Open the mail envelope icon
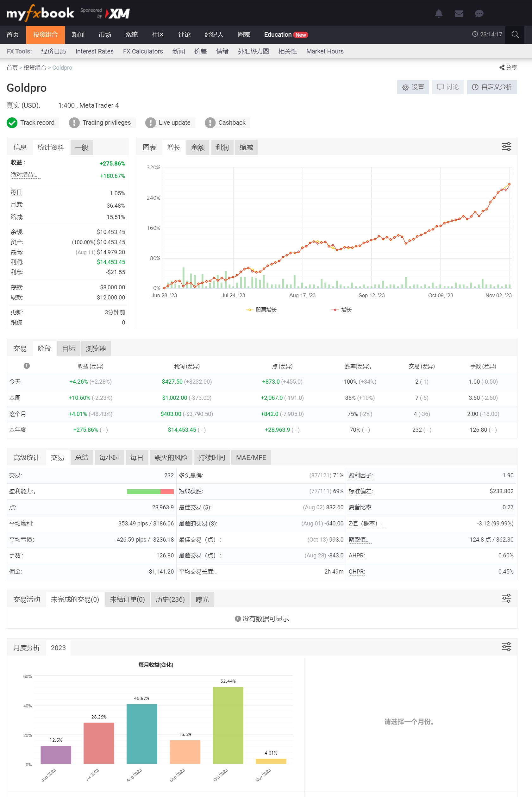Screen dimensions: 532x797 point(459,14)
